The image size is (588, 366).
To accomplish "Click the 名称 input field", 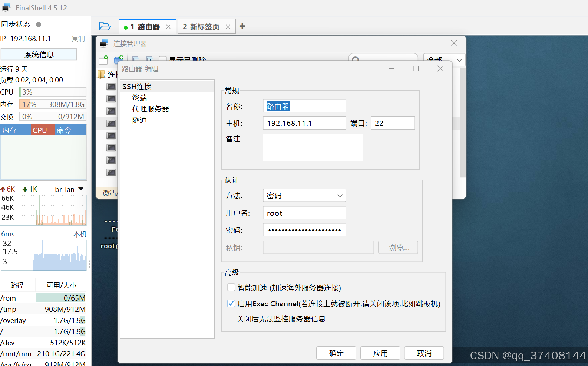I will (304, 106).
